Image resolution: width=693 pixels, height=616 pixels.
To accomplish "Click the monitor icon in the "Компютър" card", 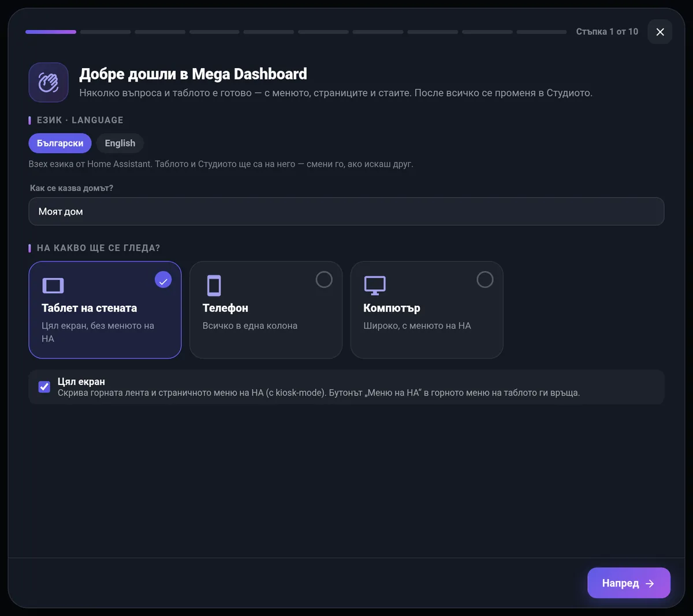I will point(375,285).
